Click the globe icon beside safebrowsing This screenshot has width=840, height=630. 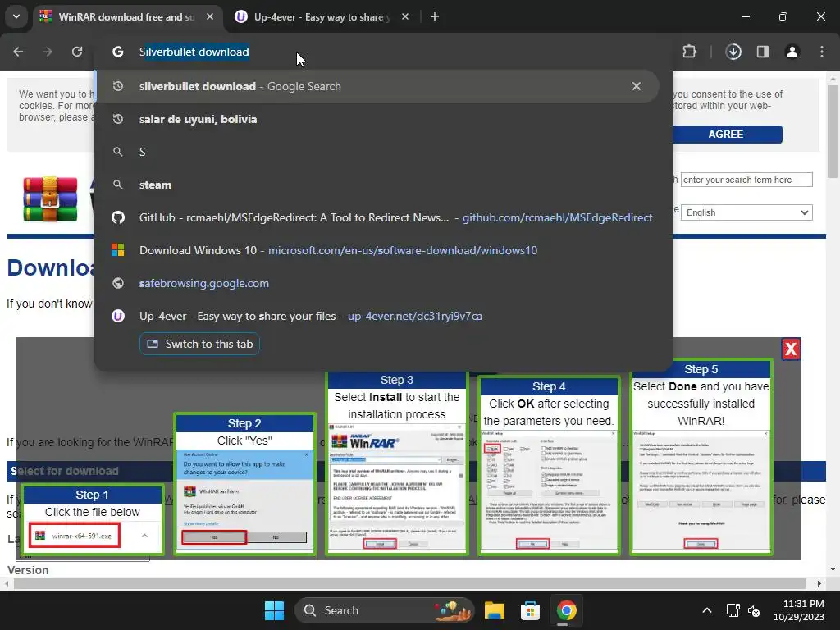click(x=118, y=283)
